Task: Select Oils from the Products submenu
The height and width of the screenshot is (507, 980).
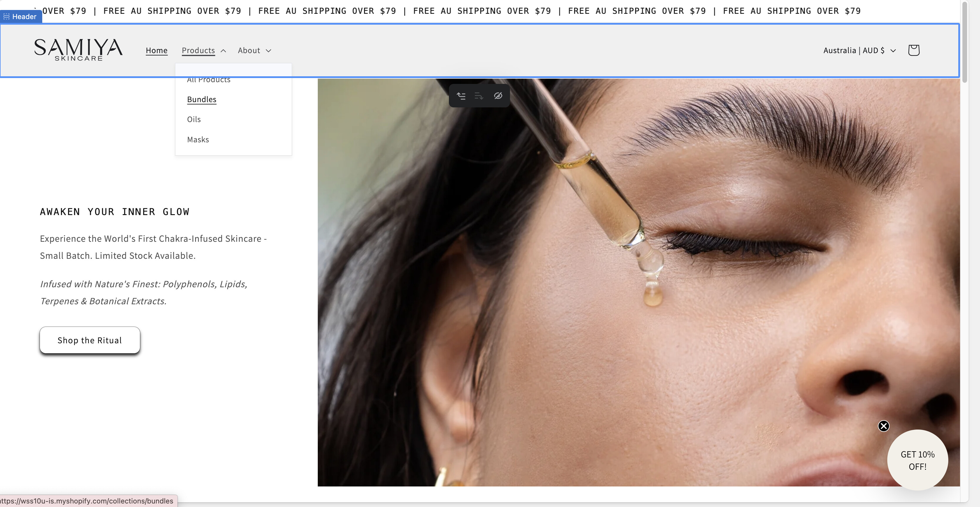Action: click(x=194, y=119)
